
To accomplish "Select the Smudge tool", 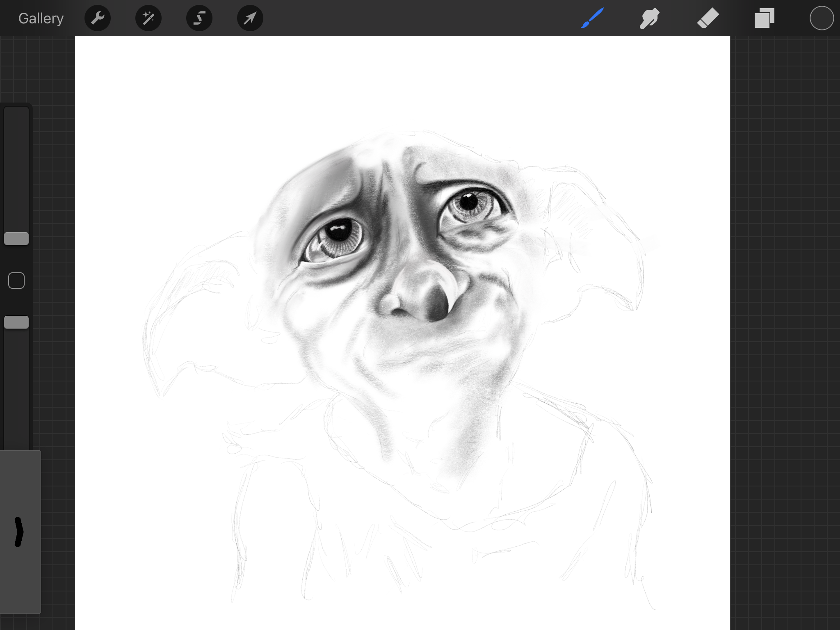I will pyautogui.click(x=650, y=18).
